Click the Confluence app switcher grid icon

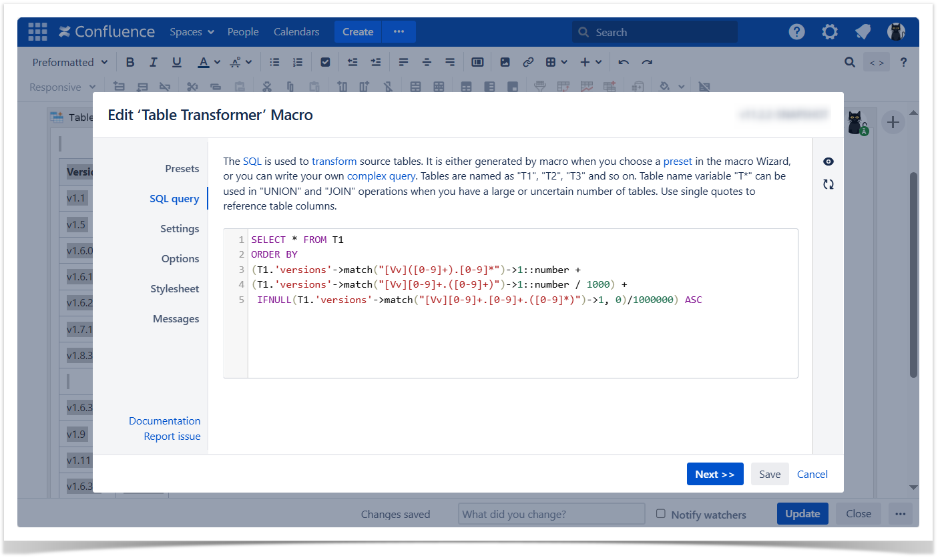(x=37, y=31)
